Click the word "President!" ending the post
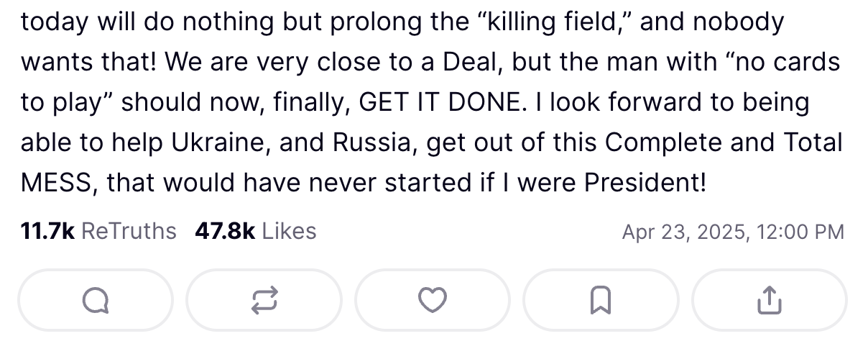Image resolution: width=868 pixels, height=354 pixels. 645,183
